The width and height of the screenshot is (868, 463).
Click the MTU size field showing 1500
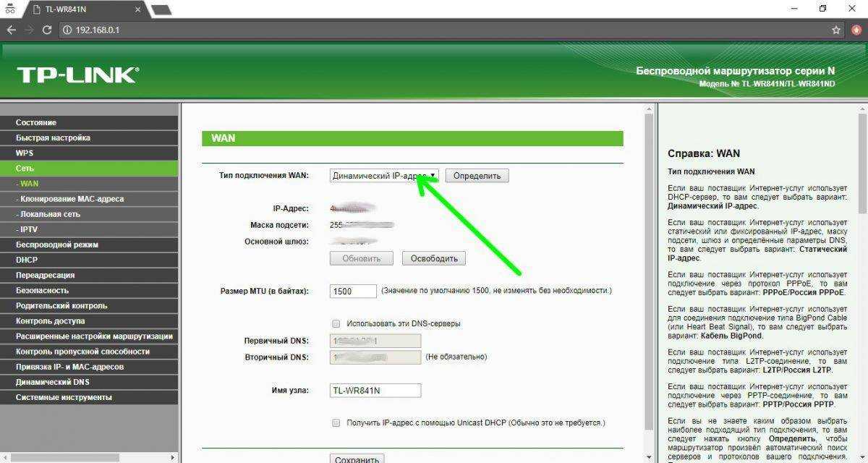point(353,291)
